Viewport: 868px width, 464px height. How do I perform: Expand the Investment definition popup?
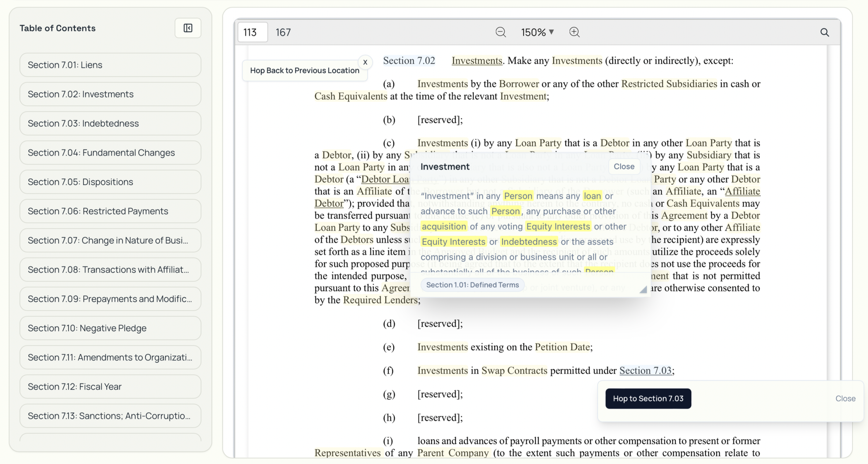[643, 289]
